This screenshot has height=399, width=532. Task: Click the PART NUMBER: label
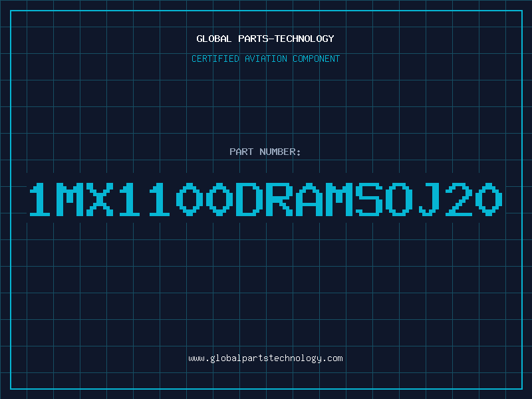click(x=265, y=152)
